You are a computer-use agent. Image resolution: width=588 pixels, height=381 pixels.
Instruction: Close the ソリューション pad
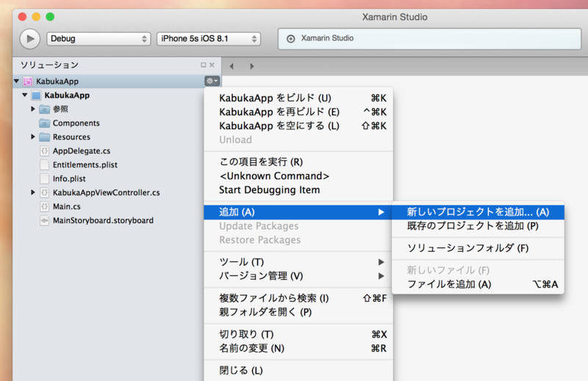tap(212, 65)
